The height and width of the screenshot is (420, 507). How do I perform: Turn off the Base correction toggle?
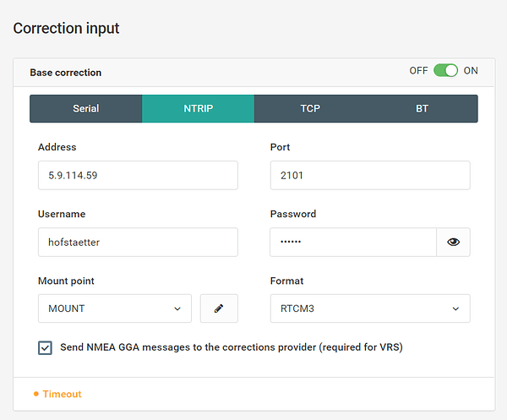[445, 70]
